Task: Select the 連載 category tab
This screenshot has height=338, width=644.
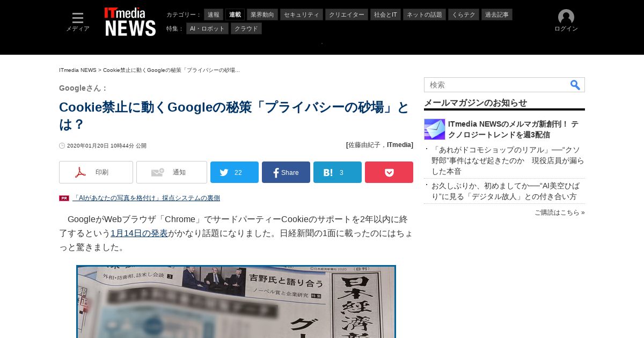Action: (235, 14)
